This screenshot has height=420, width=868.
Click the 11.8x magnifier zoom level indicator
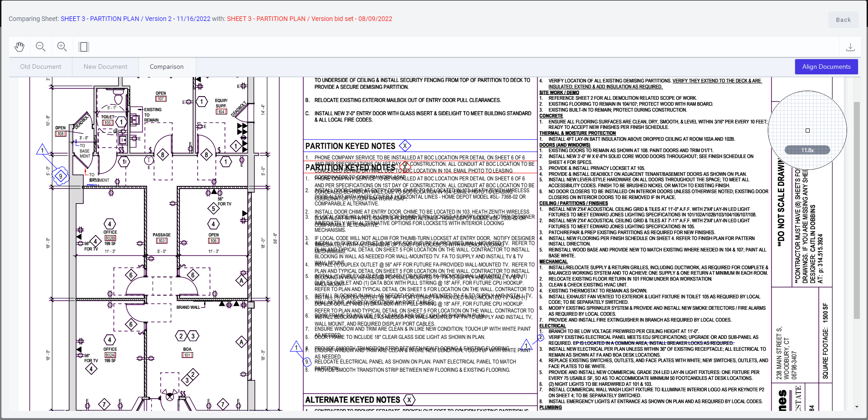click(x=807, y=150)
